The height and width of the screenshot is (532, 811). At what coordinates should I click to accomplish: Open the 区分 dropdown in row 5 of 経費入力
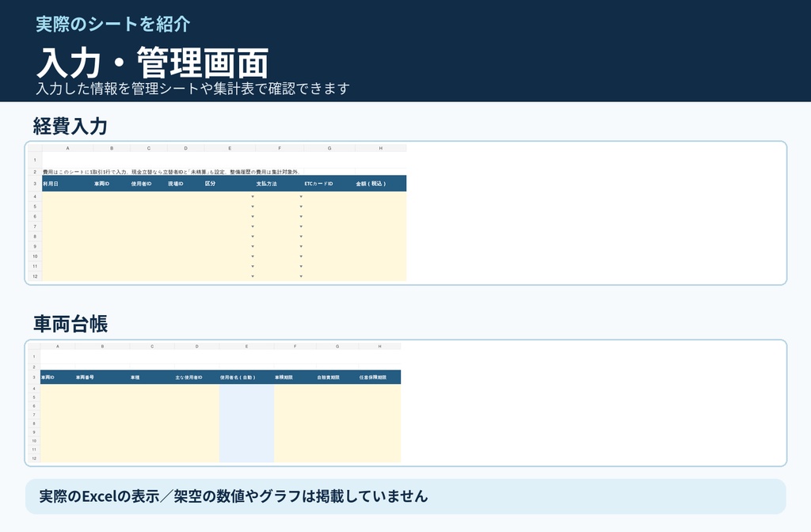coord(253,207)
